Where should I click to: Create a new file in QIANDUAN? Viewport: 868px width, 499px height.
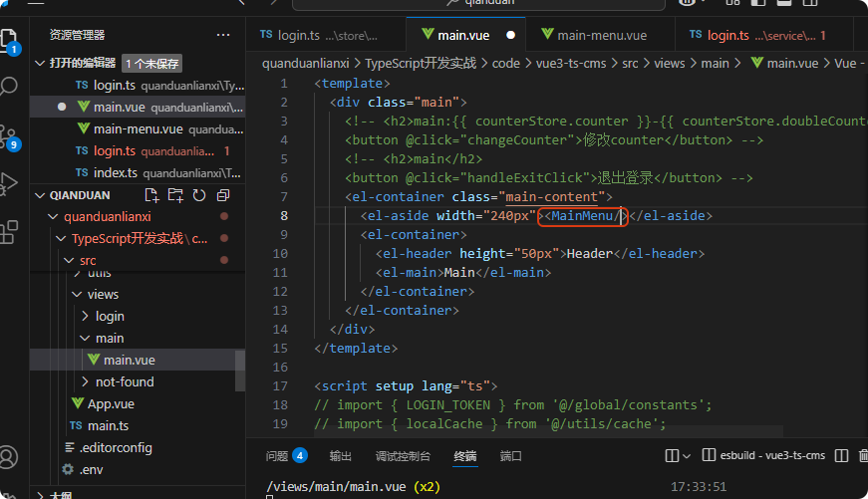pyautogui.click(x=151, y=195)
